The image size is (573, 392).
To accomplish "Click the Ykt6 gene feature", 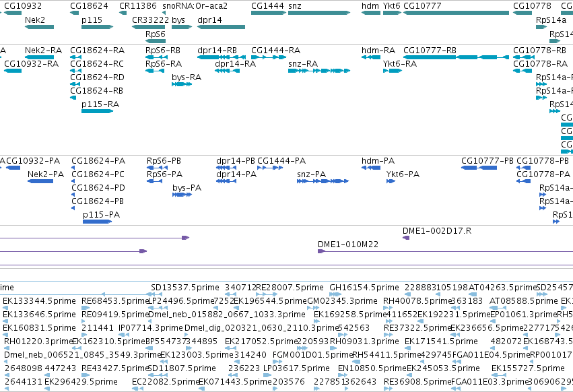I will pyautogui.click(x=392, y=13).
